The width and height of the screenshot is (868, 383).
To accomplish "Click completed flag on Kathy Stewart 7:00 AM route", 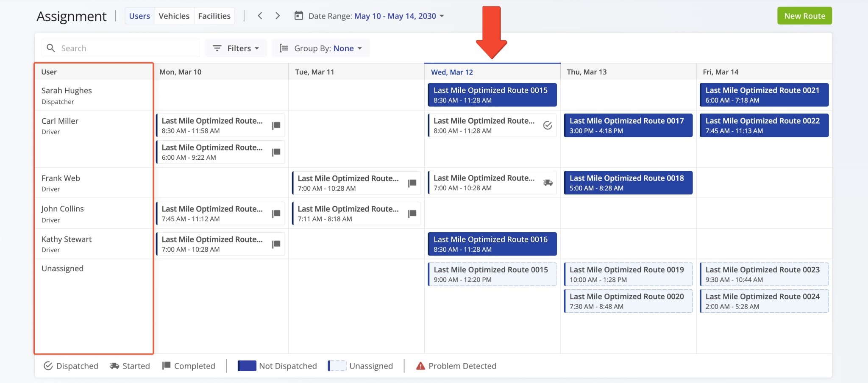I will click(x=276, y=244).
